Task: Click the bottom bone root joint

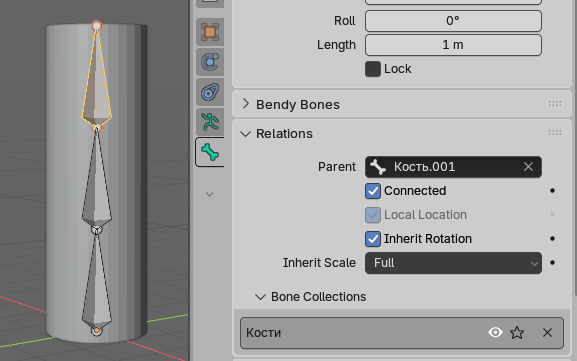Action: pos(97,330)
